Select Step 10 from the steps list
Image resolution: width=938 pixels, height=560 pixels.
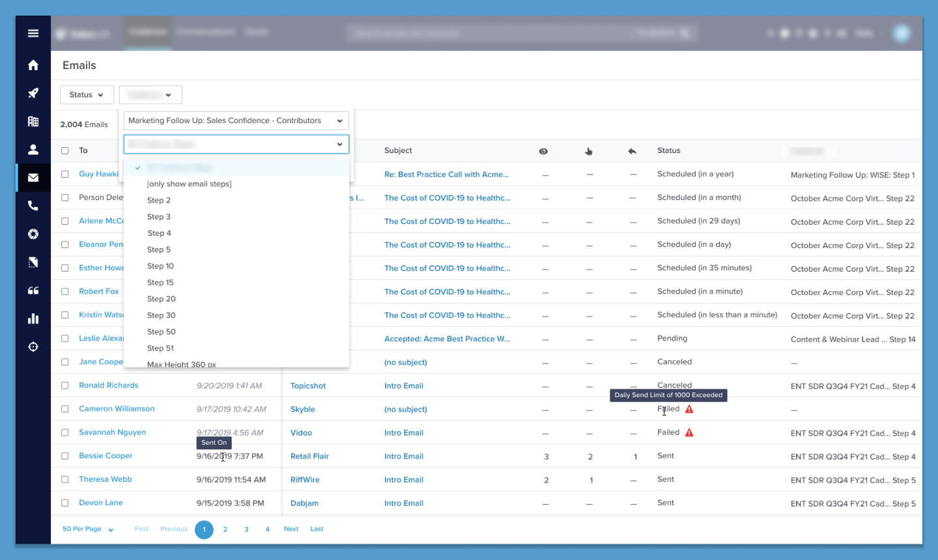160,266
